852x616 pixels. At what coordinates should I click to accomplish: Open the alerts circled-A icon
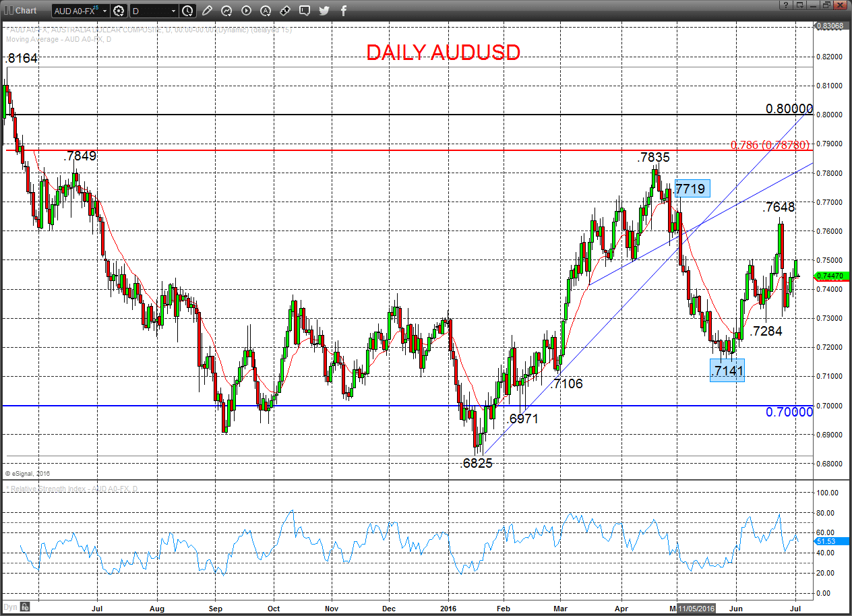pos(266,11)
